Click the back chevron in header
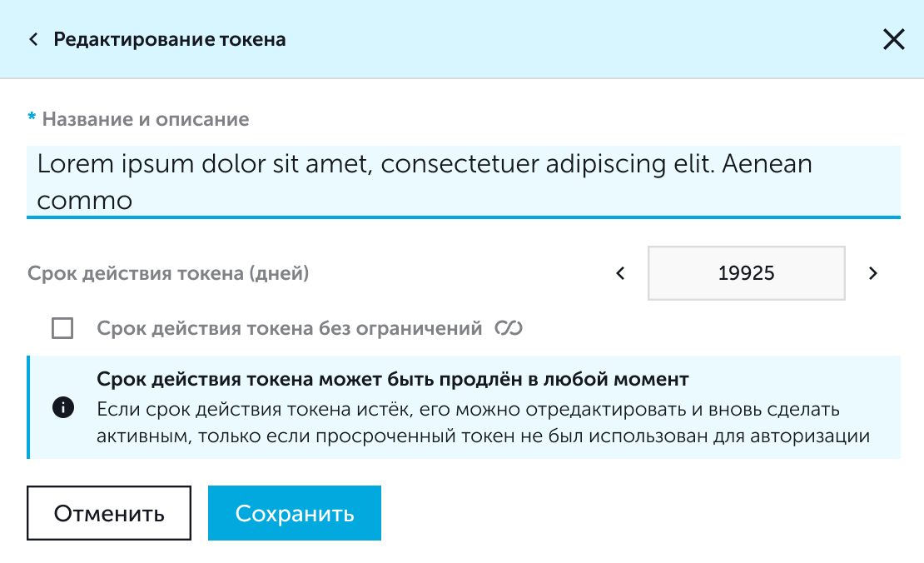The height and width of the screenshot is (563, 924). (x=33, y=39)
